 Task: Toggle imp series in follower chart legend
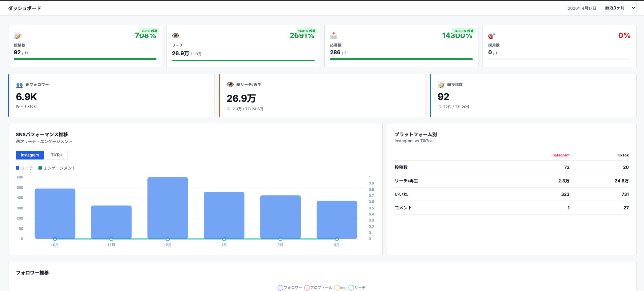[x=341, y=288]
